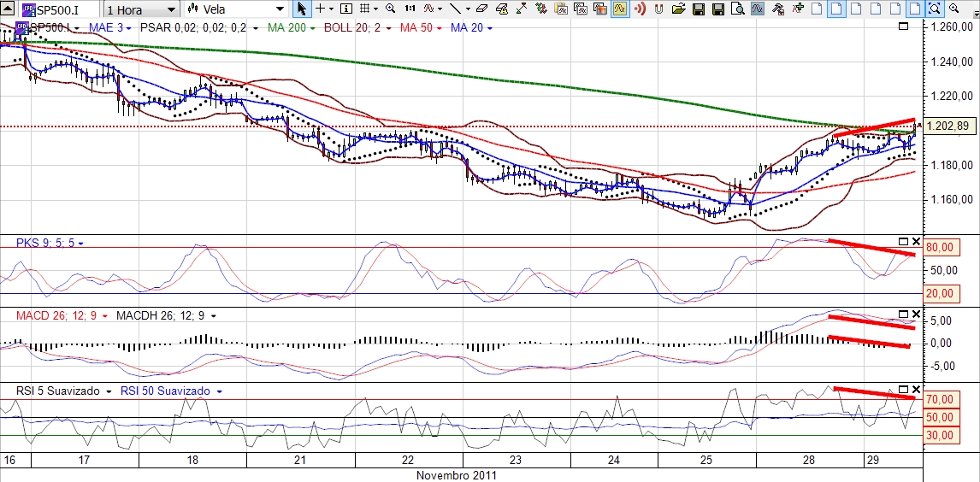Click the second floppy disk save icon
Viewport: 980px width, 482px height.
[x=718, y=9]
